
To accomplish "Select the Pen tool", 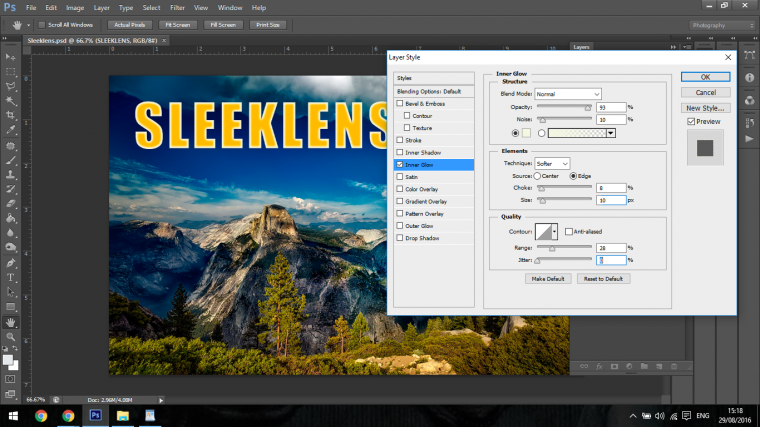I will 10,263.
